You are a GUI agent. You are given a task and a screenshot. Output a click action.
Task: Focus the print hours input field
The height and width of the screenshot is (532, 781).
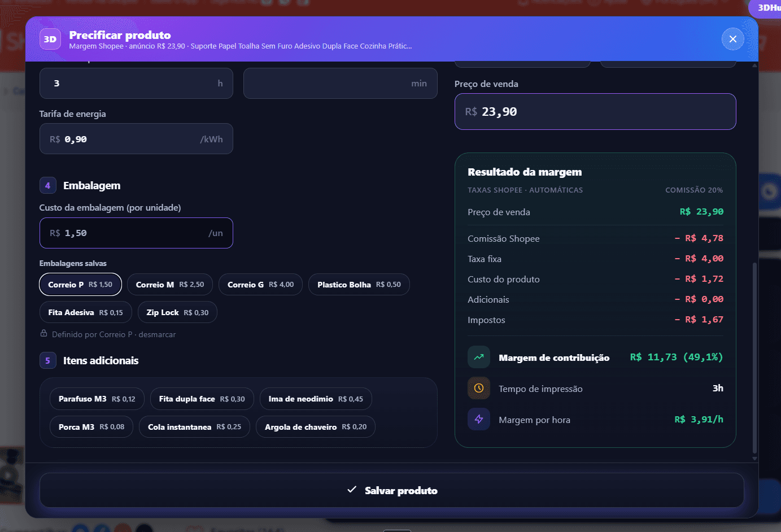point(136,84)
